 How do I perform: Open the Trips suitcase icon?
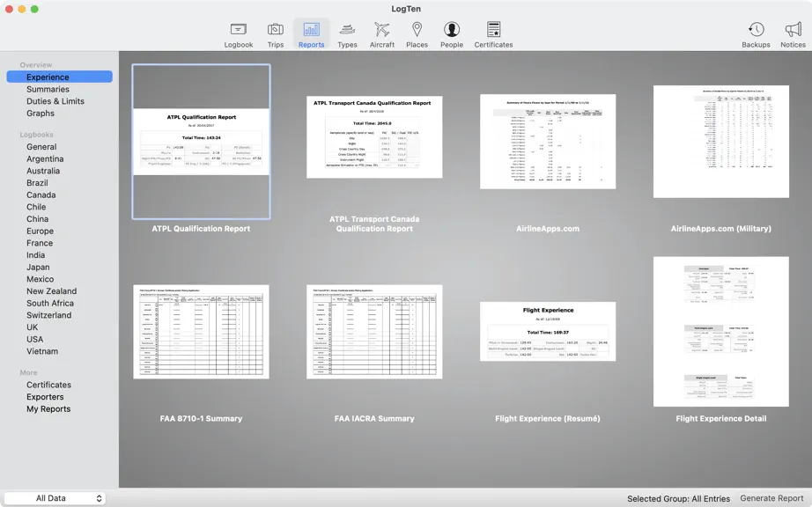(276, 30)
